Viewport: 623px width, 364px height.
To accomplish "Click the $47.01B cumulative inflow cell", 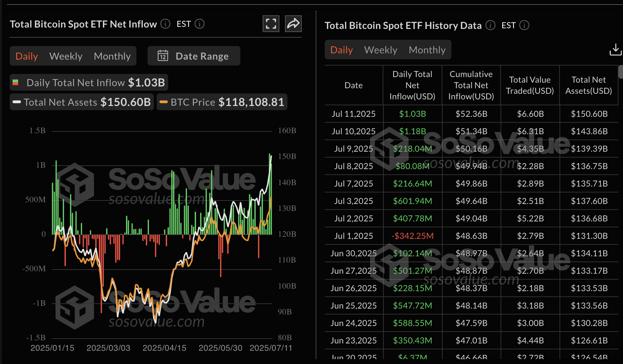I will 471,340.
